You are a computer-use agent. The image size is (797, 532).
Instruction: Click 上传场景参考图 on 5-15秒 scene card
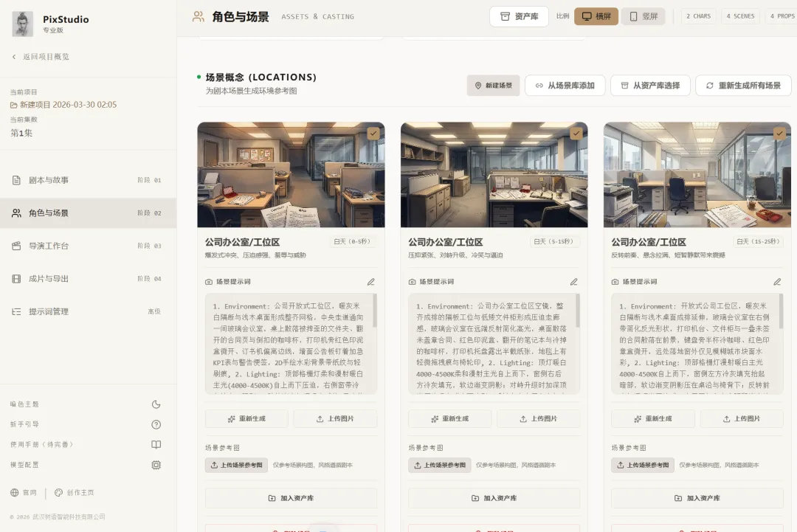(x=440, y=465)
